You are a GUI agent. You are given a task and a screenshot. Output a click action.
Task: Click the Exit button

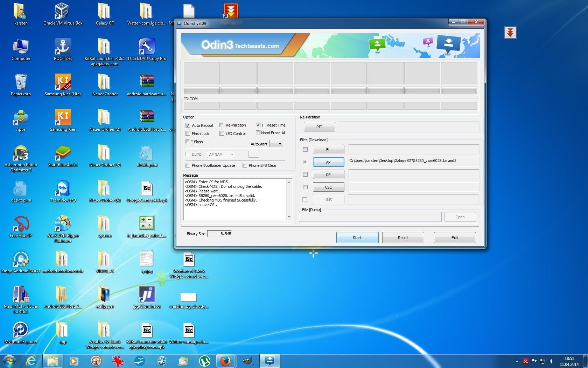pos(455,237)
